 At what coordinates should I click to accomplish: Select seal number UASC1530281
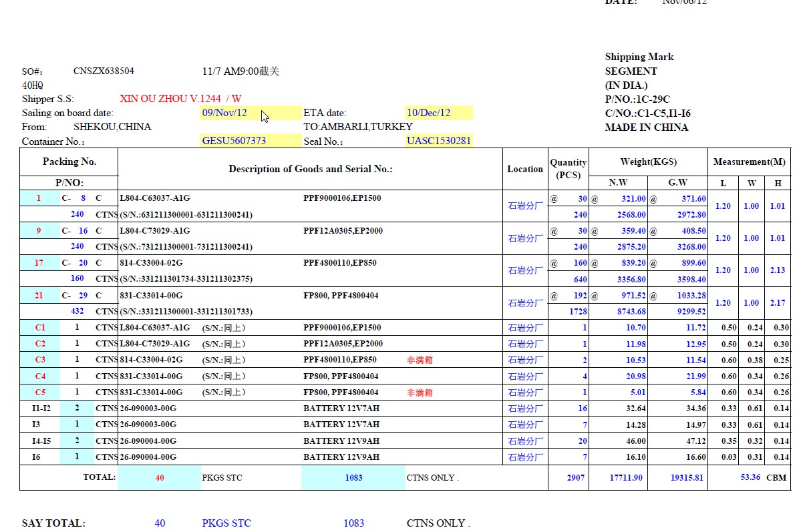pos(439,141)
